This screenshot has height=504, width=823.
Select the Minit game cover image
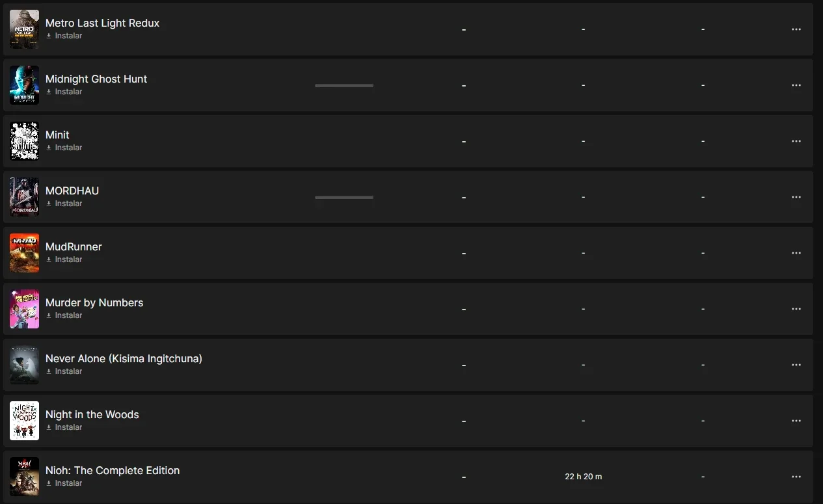click(24, 141)
